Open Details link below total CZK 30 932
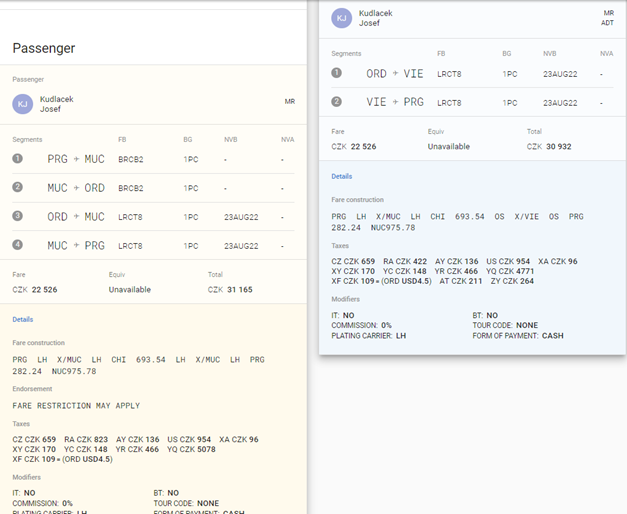Image resolution: width=627 pixels, height=514 pixels. (342, 176)
